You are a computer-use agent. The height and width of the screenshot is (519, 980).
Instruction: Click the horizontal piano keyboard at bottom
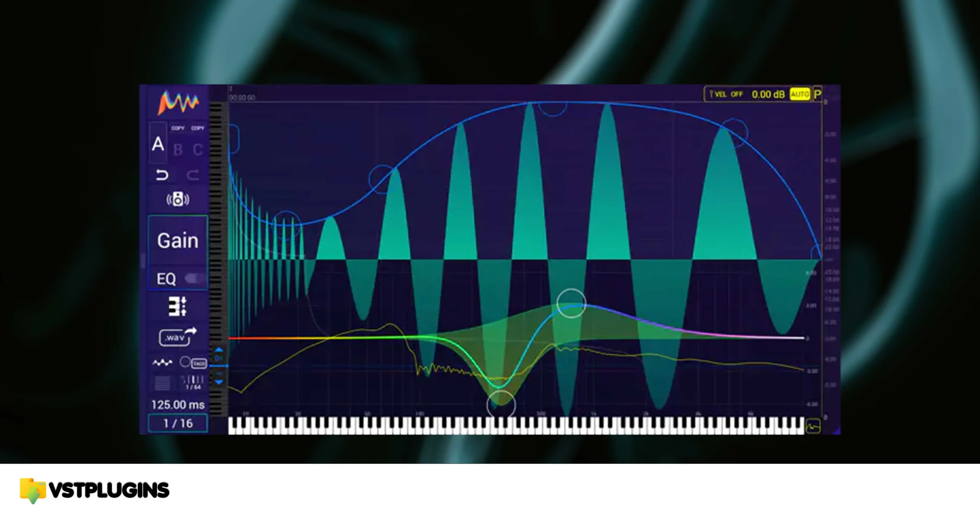pyautogui.click(x=516, y=426)
